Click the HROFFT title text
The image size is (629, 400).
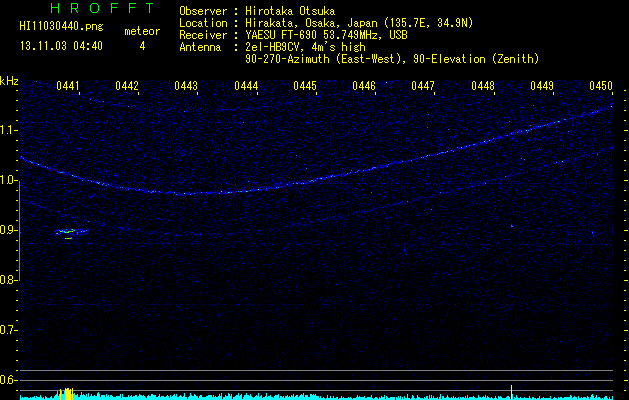pos(103,8)
